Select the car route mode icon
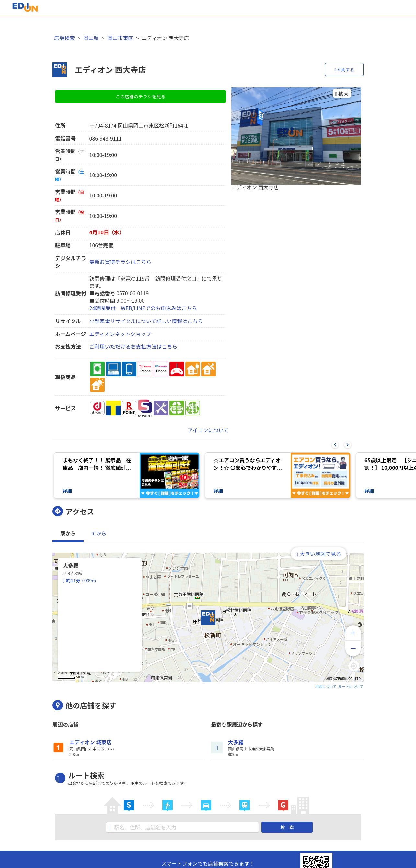Image resolution: width=416 pixels, height=868 pixels. (x=206, y=805)
